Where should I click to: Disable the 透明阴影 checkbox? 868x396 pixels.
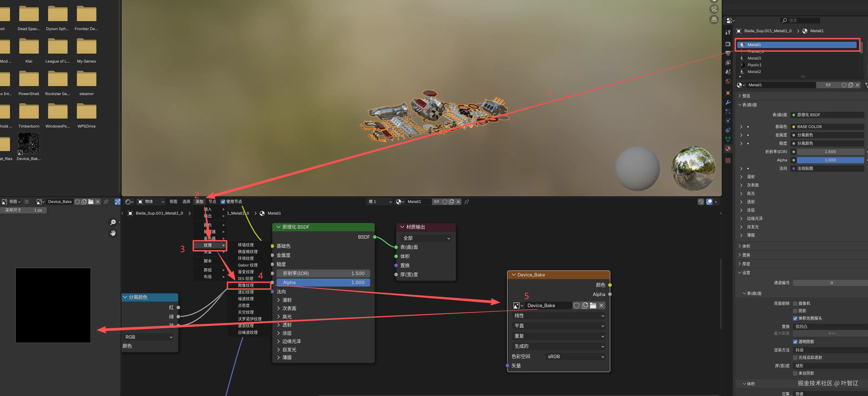click(795, 342)
